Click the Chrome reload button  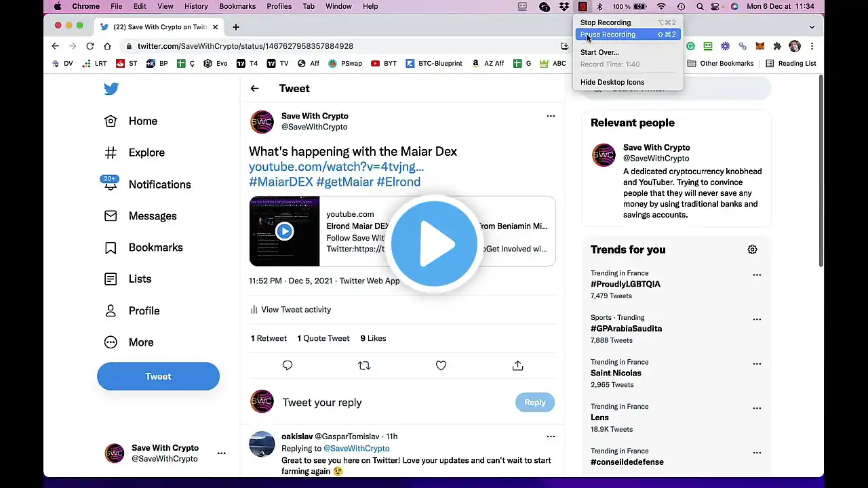[x=90, y=46]
